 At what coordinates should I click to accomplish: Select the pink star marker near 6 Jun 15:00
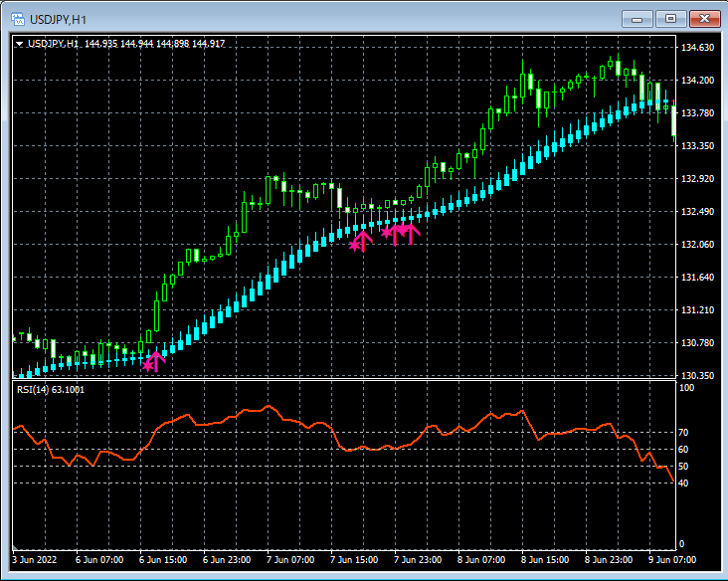[148, 365]
